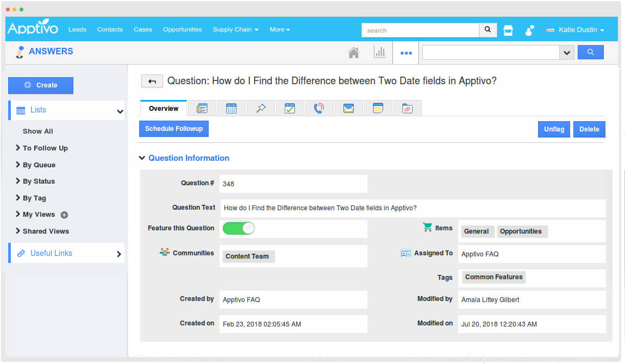625x364 pixels.
Task: Go to Answers home icon
Action: [353, 53]
